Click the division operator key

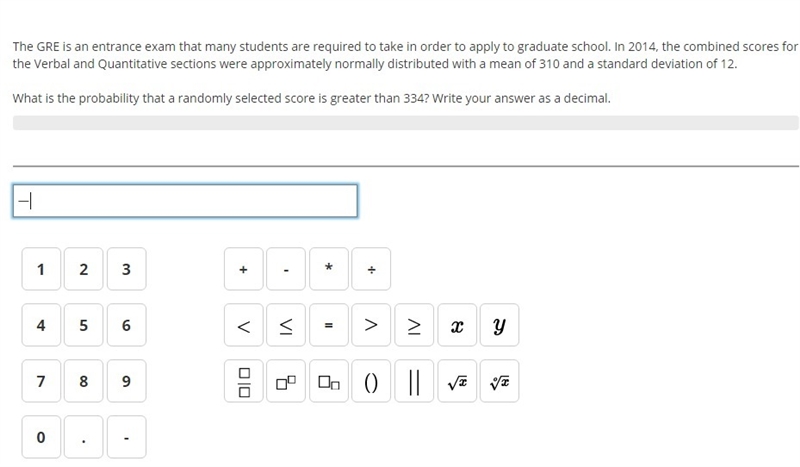click(x=371, y=269)
